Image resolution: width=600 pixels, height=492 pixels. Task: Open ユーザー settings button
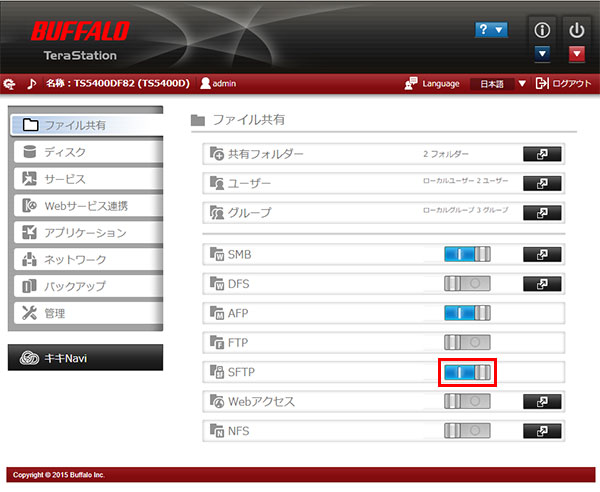[x=542, y=184]
